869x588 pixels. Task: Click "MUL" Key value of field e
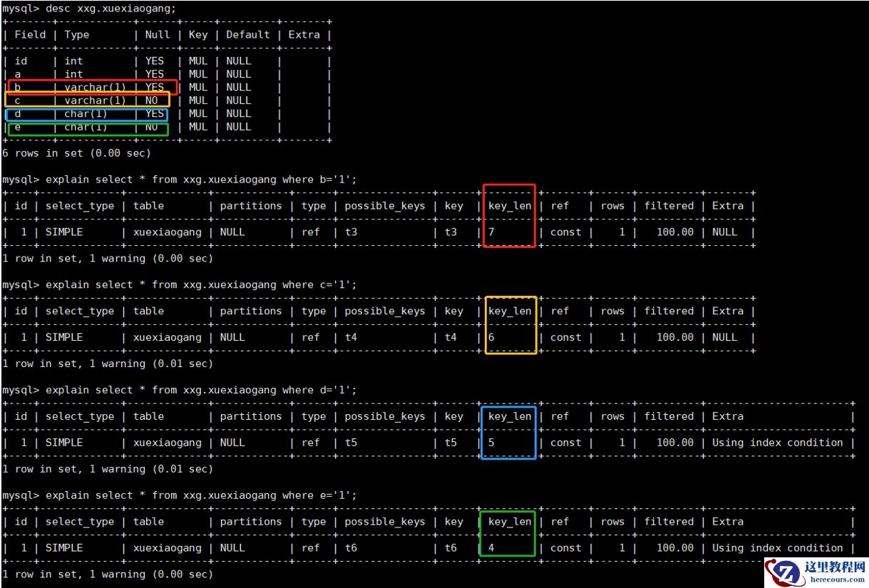click(x=198, y=127)
